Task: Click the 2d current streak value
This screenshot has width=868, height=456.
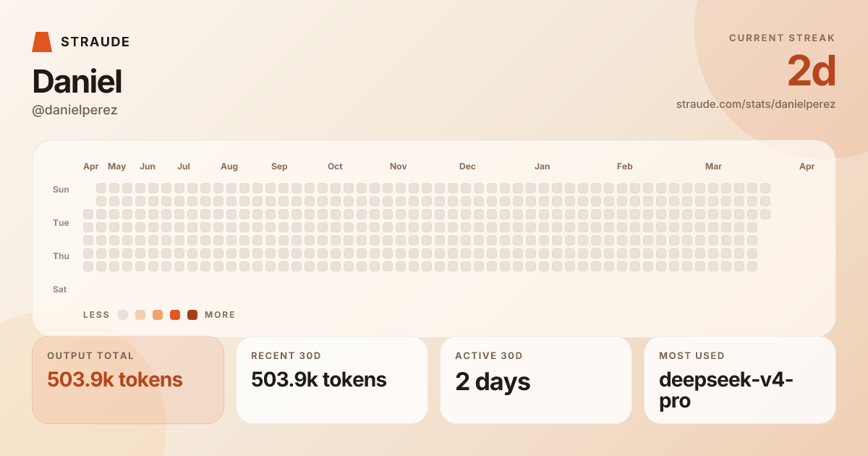Action: point(811,72)
